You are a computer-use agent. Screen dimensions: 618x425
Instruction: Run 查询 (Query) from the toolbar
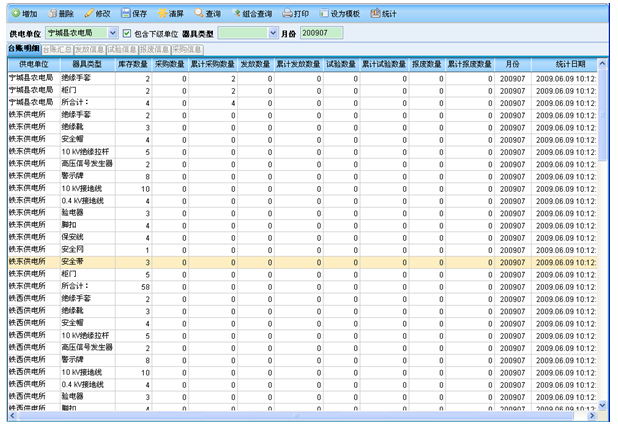tap(200, 15)
